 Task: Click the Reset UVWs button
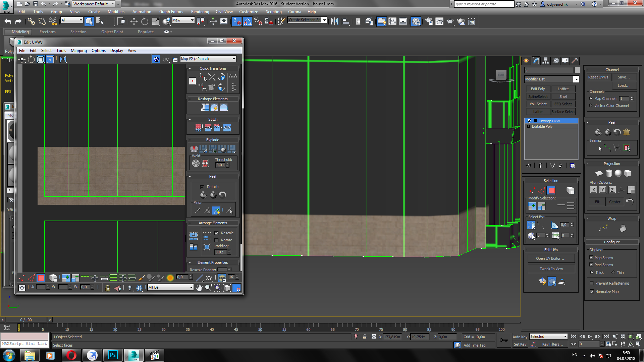[x=598, y=77]
